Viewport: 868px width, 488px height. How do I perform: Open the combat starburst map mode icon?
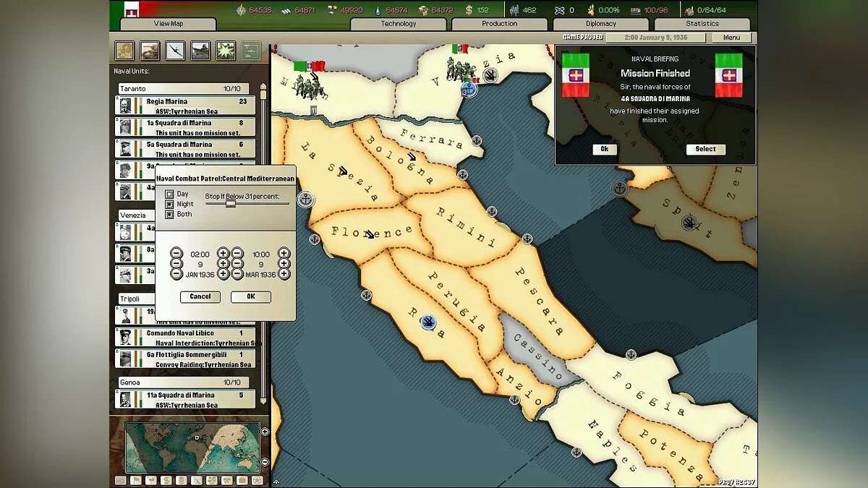tap(224, 51)
